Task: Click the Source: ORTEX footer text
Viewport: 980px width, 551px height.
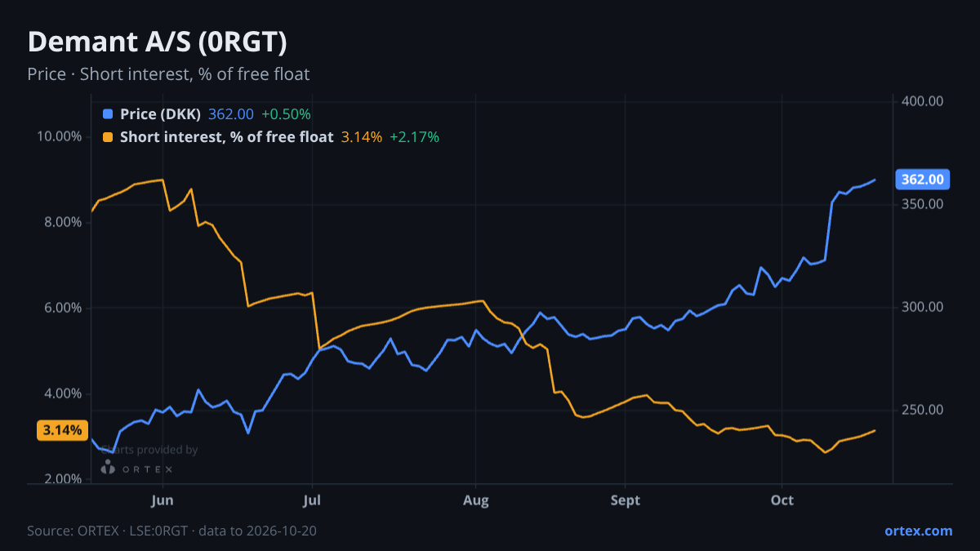Action: pos(171,531)
